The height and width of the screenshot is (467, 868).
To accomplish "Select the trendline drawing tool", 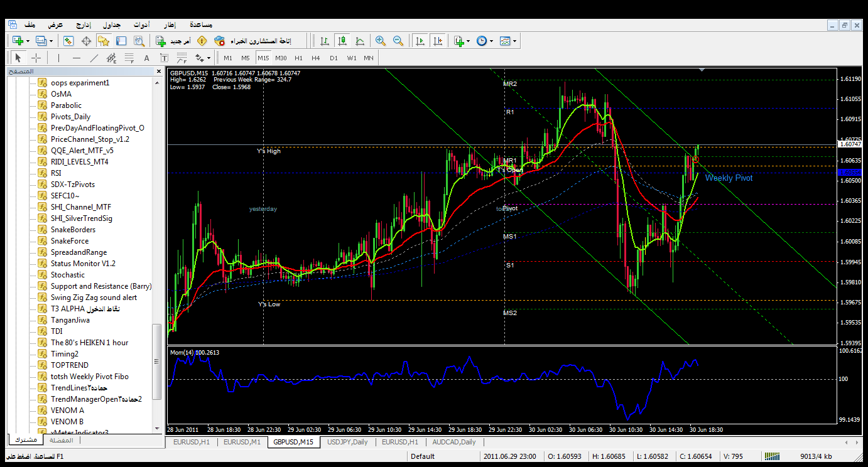I will click(94, 58).
